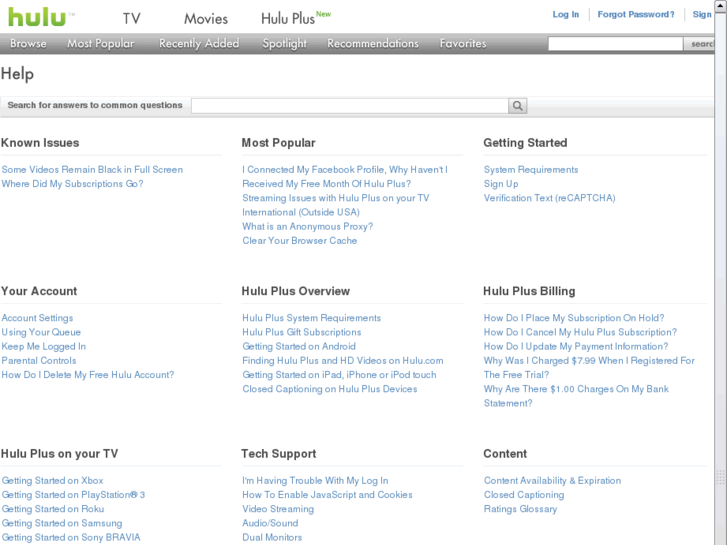The image size is (727, 545).
Task: Open How Do I Delete My Free Hulu Account?
Action: tap(88, 375)
